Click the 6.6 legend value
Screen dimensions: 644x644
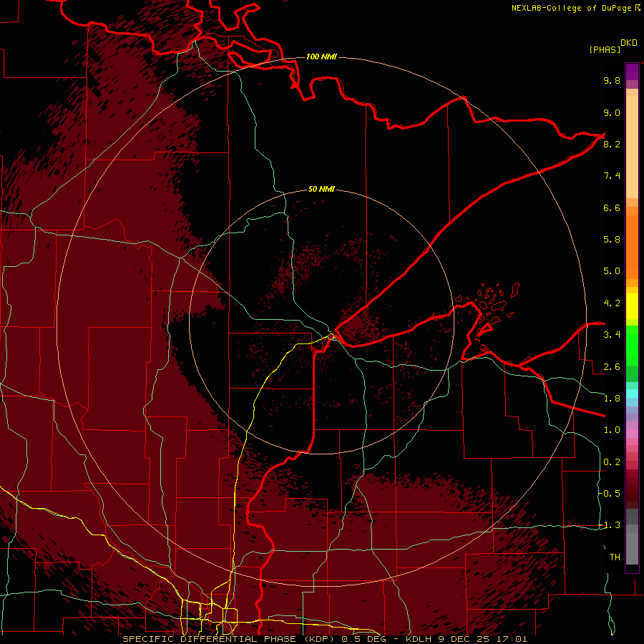point(612,208)
